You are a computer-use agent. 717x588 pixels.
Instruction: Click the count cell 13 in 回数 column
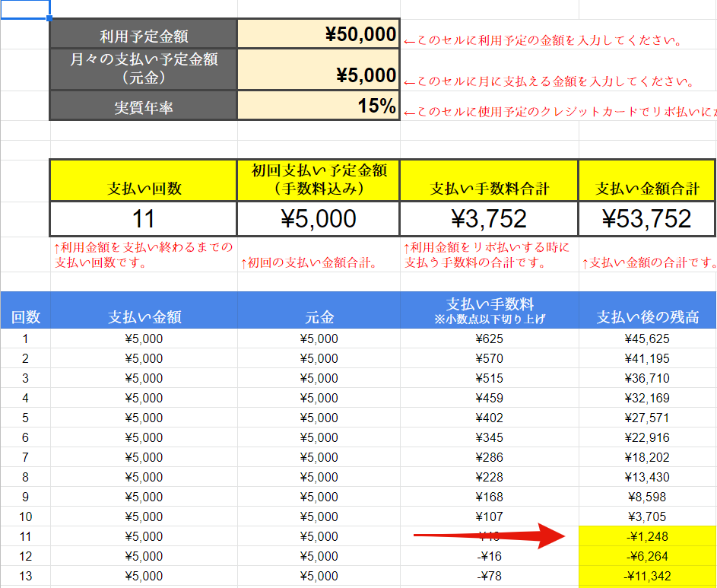pyautogui.click(x=26, y=576)
